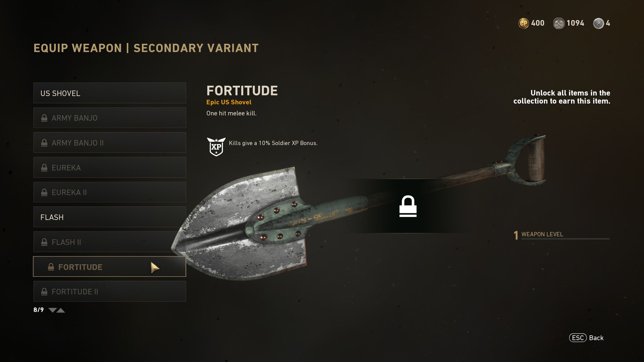644x362 pixels.
Task: Click the lock icon beside ARMY BANJO
Action: (44, 118)
